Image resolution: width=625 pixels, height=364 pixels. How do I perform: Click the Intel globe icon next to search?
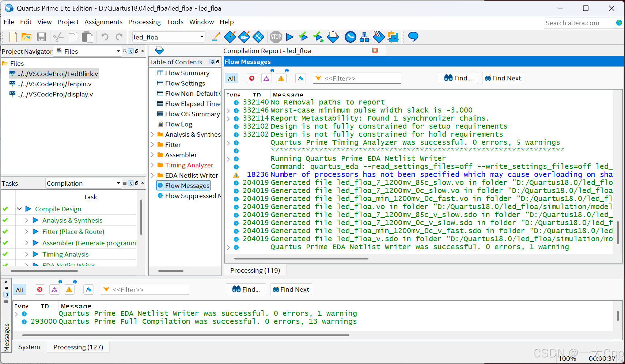pos(619,23)
